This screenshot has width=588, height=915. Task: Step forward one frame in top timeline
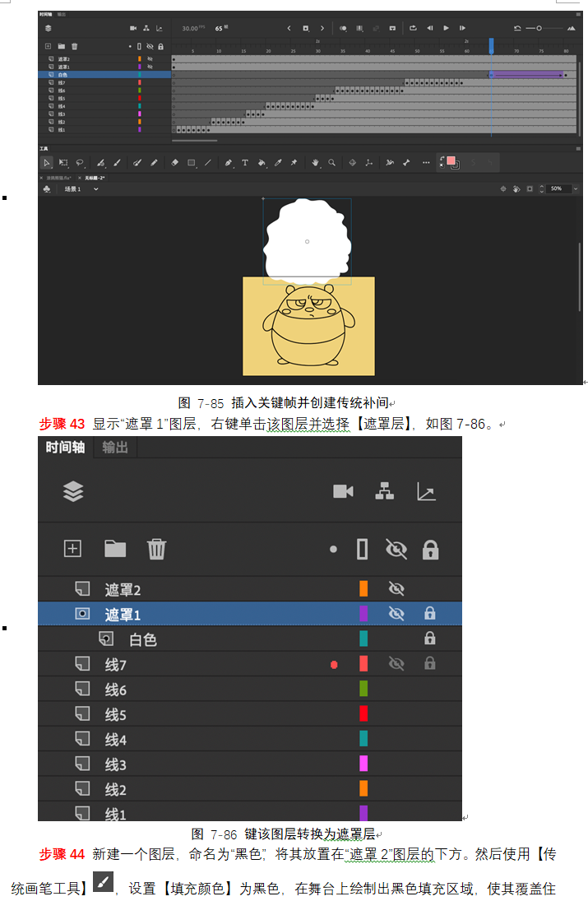click(462, 28)
